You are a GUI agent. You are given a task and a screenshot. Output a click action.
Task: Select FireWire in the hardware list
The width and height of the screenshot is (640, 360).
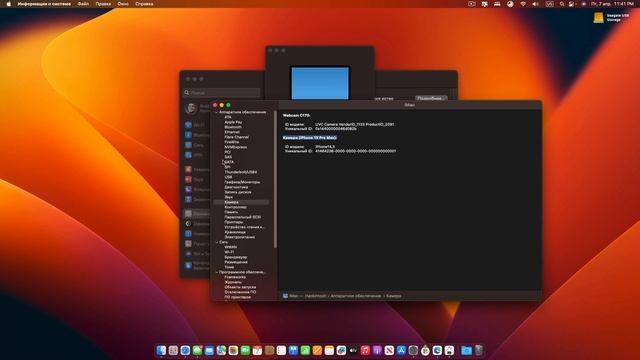(231, 142)
